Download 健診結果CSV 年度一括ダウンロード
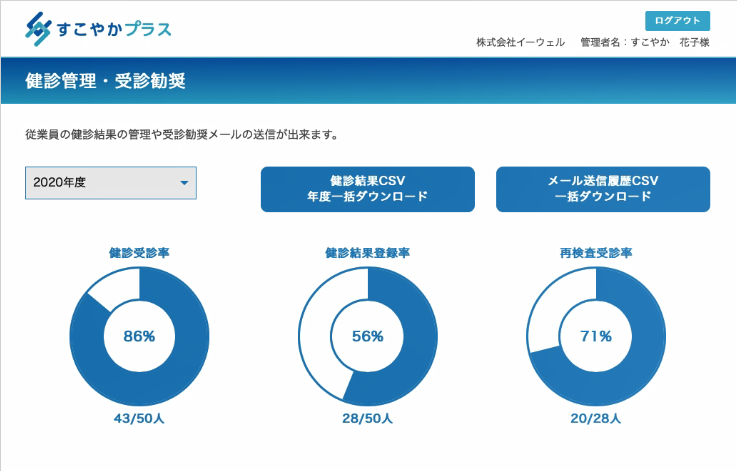The image size is (737, 471). click(x=367, y=189)
